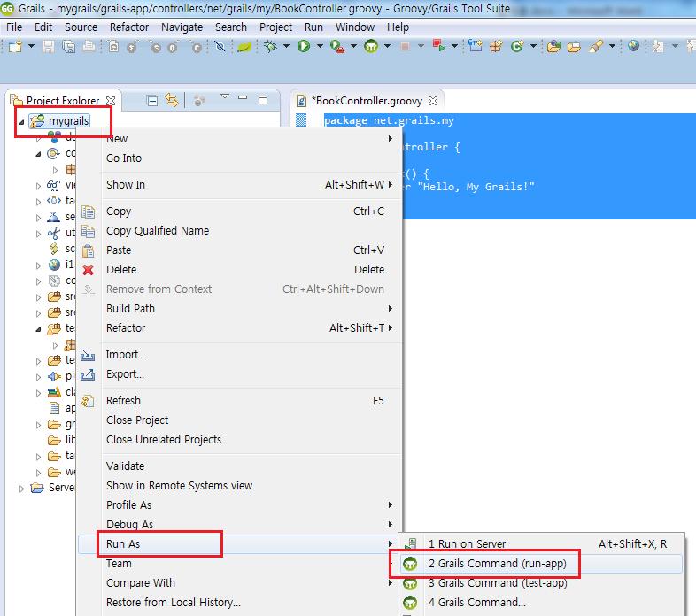Open the Team submenu
Viewport: 696px width, 616px height.
240,564
